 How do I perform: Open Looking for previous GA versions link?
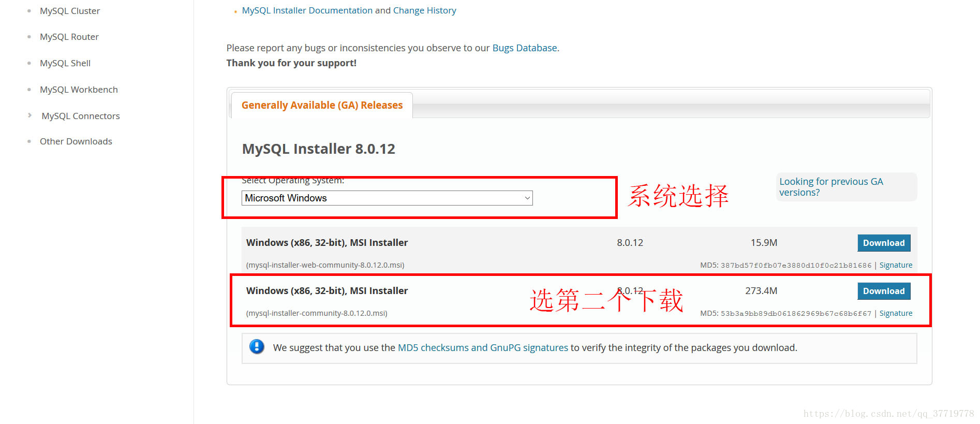coord(831,187)
